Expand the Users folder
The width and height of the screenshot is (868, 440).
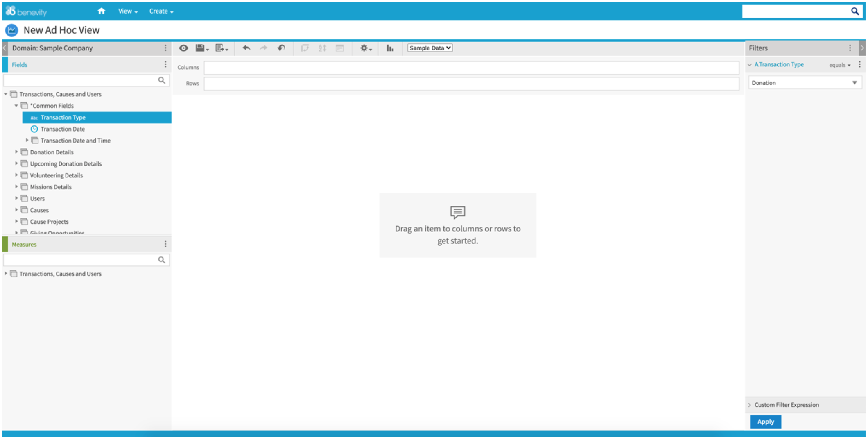point(16,198)
